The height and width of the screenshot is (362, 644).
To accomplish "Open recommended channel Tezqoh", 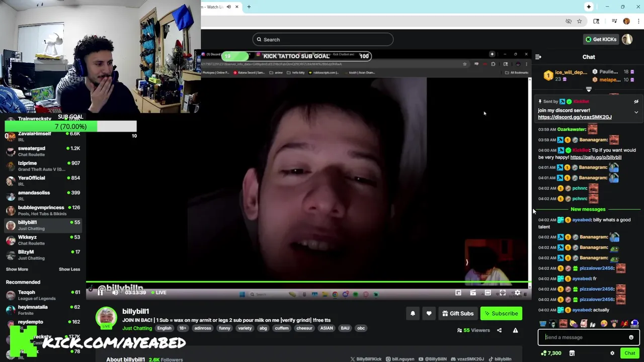I will click(43, 295).
